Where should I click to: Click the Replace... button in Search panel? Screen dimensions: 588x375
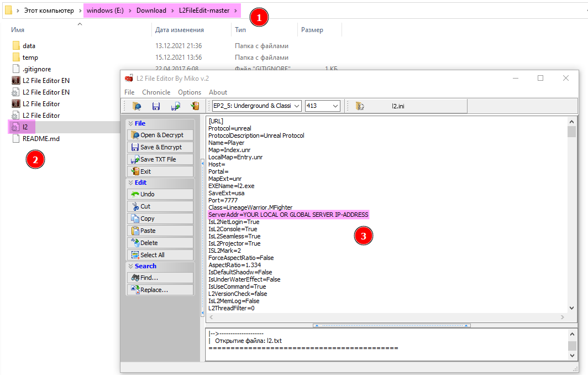coord(160,290)
